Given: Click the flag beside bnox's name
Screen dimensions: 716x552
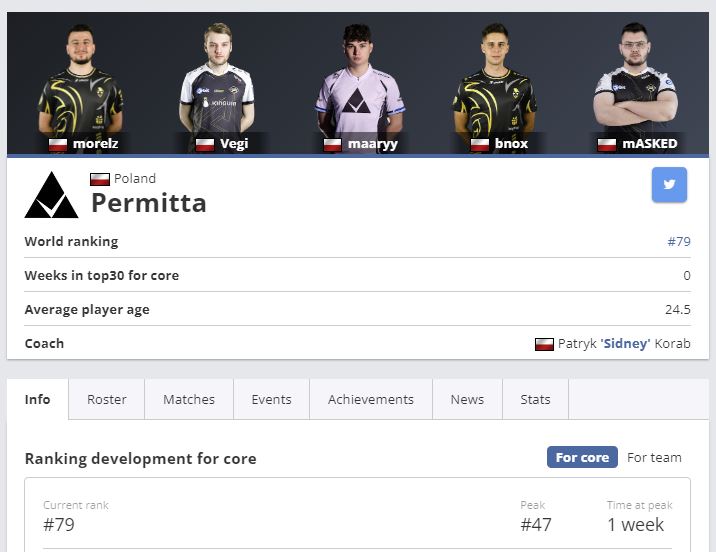Looking at the screenshot, I should 479,145.
